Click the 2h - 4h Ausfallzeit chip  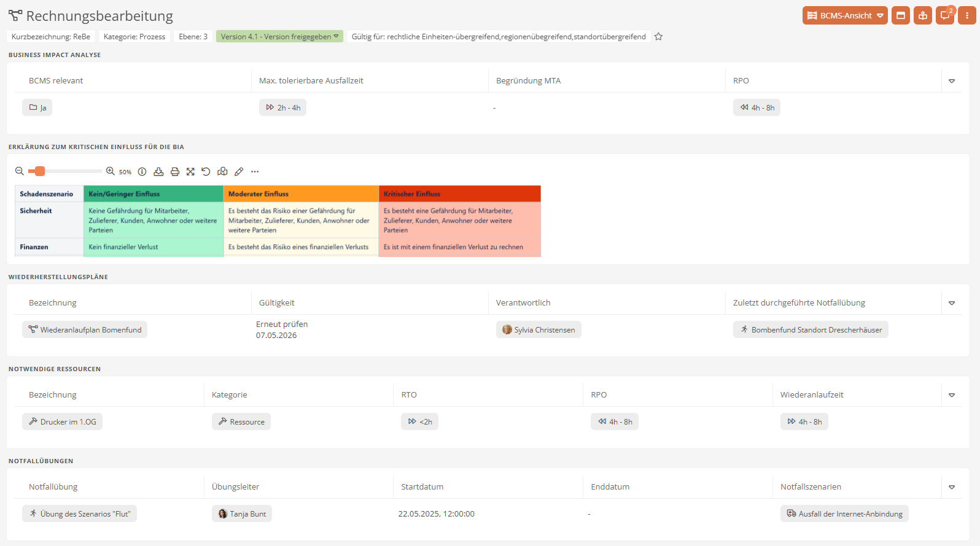(282, 107)
